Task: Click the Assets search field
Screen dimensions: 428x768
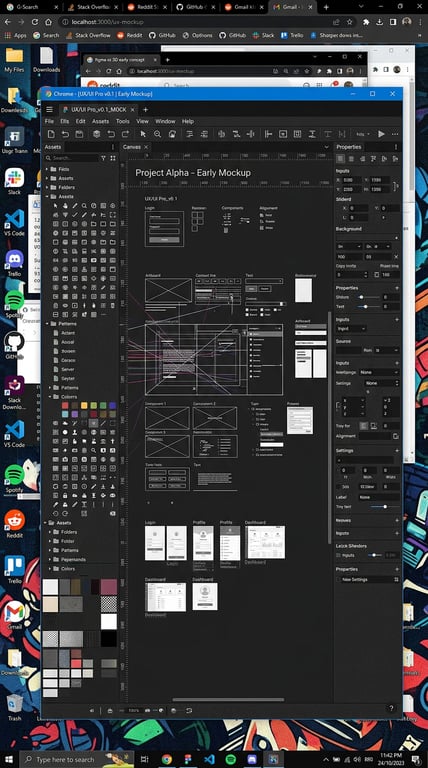Action: tap(71, 158)
